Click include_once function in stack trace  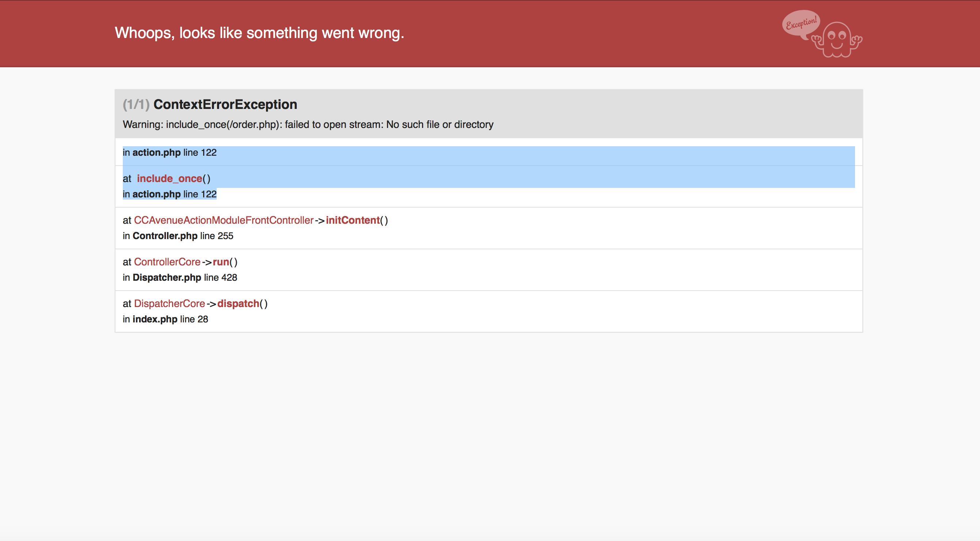pyautogui.click(x=169, y=179)
